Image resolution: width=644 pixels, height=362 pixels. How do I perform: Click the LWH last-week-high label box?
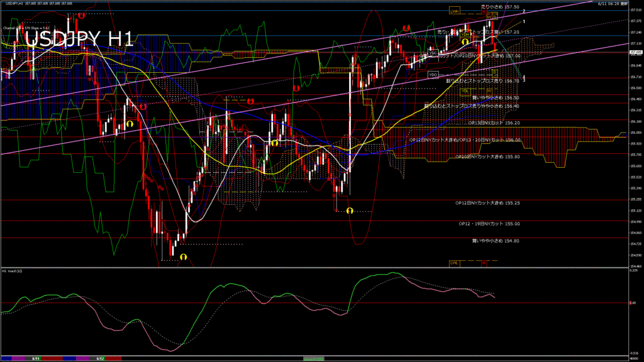(x=455, y=11)
